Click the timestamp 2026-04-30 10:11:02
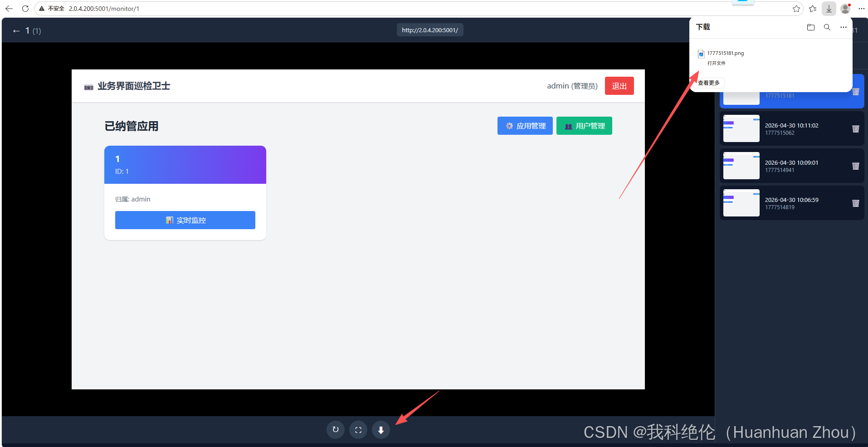This screenshot has height=447, width=868. click(791, 125)
